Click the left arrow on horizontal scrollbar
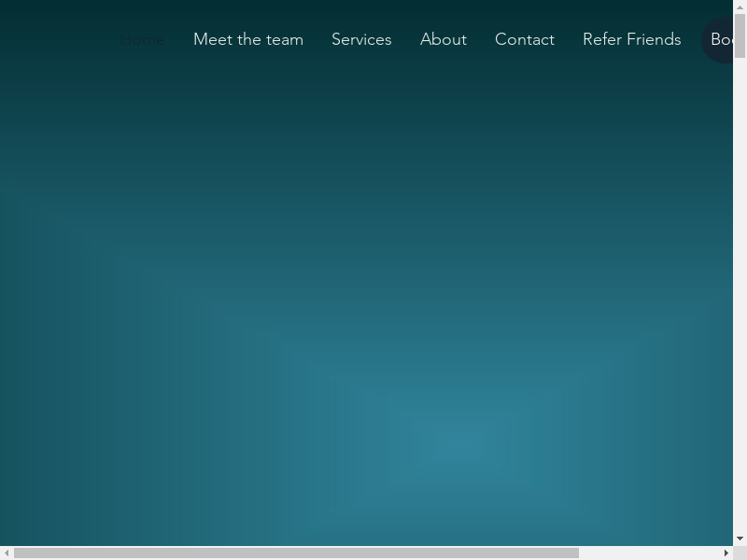The width and height of the screenshot is (747, 560). point(7,553)
